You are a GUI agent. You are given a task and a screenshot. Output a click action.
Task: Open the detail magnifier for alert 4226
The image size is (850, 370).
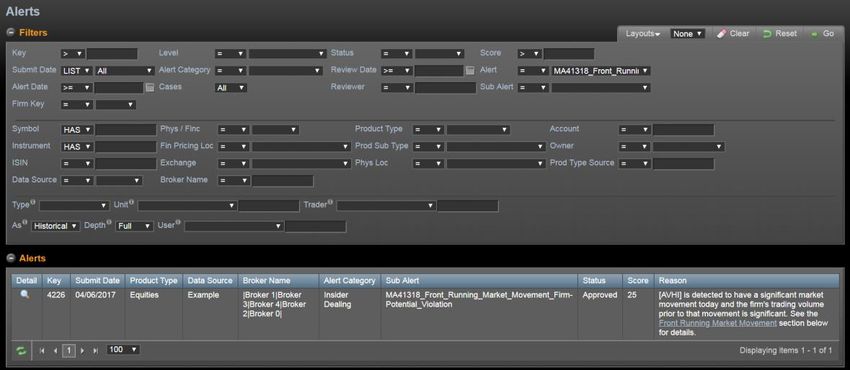point(25,295)
